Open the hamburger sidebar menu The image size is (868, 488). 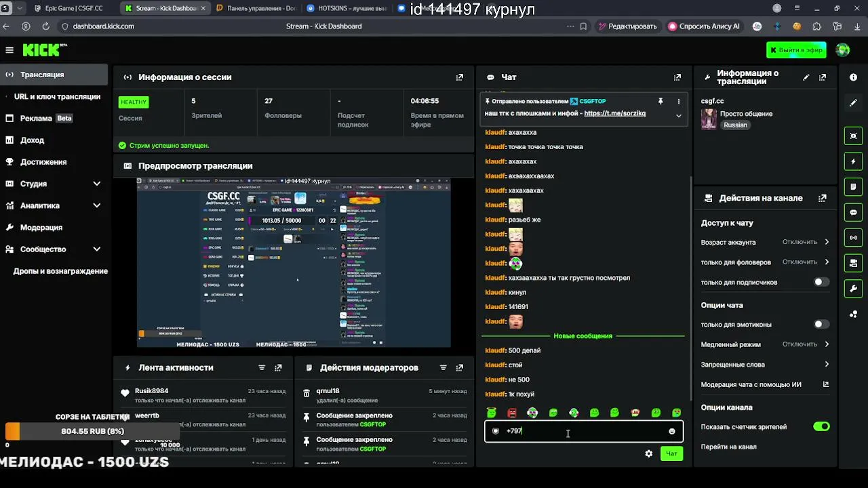9,50
